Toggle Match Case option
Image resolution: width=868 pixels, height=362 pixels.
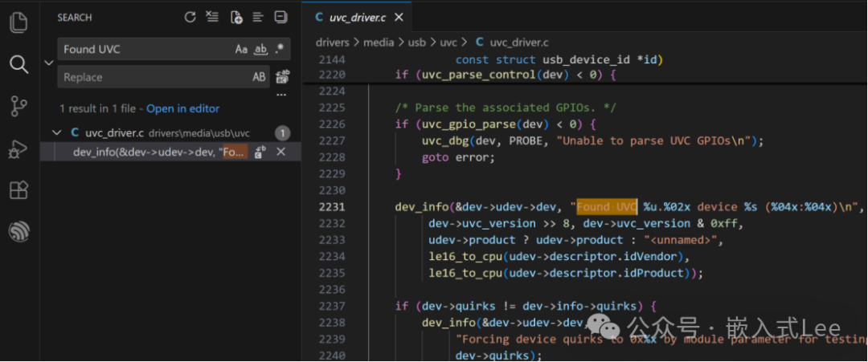point(241,49)
